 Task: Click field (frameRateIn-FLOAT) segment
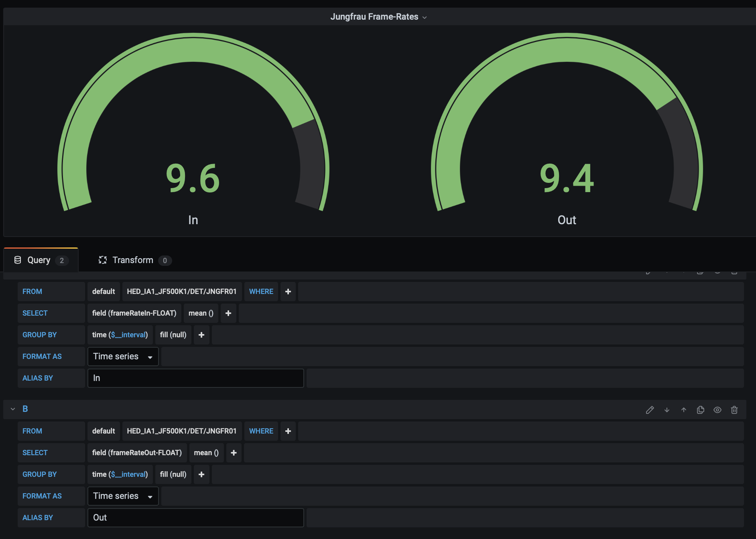pos(134,313)
